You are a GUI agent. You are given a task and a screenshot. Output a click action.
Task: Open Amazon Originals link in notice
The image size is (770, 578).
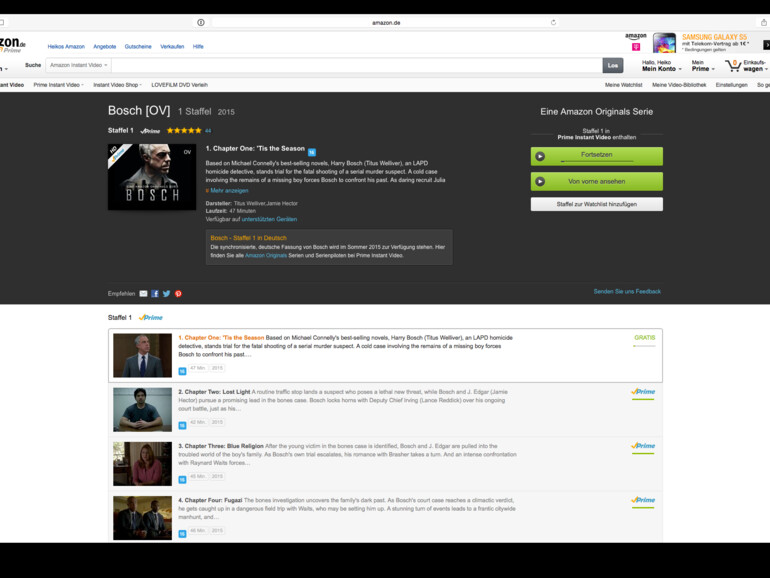click(x=266, y=255)
